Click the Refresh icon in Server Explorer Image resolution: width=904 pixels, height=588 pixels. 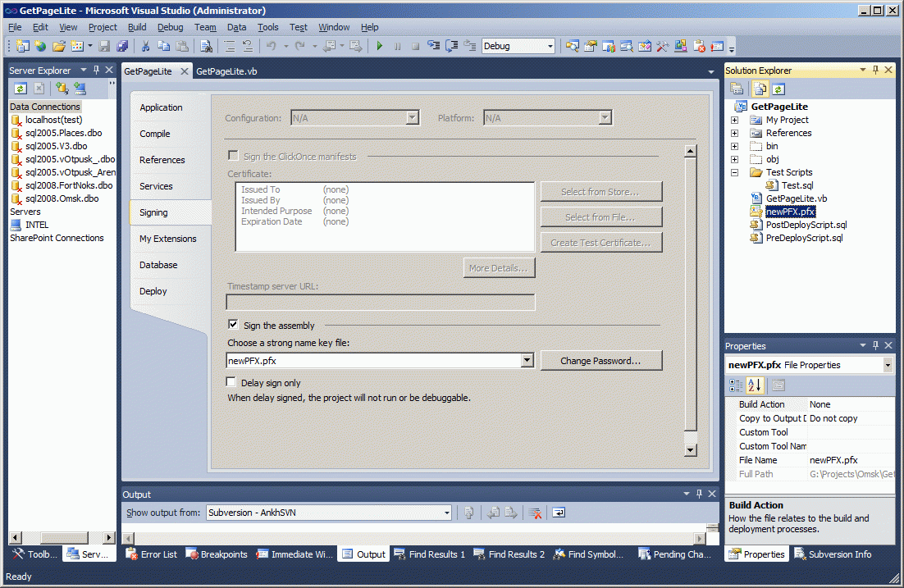(x=21, y=89)
